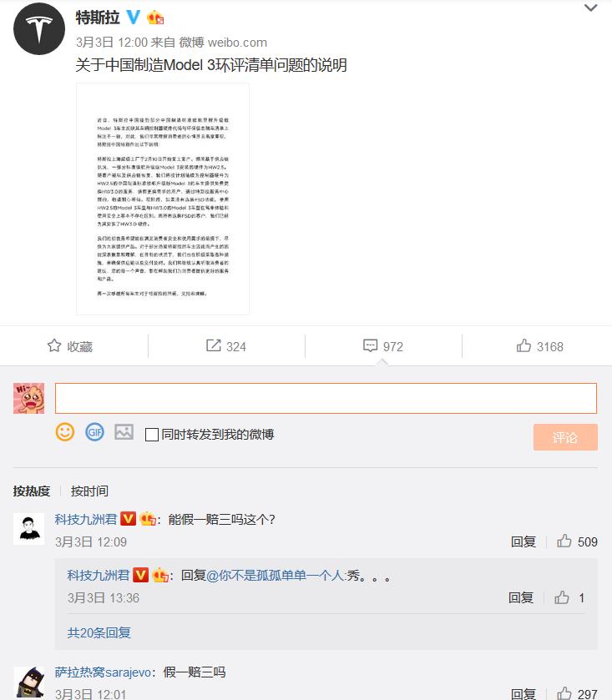Add a GIF using the GIF icon
This screenshot has height=700, width=612.
tap(94, 432)
